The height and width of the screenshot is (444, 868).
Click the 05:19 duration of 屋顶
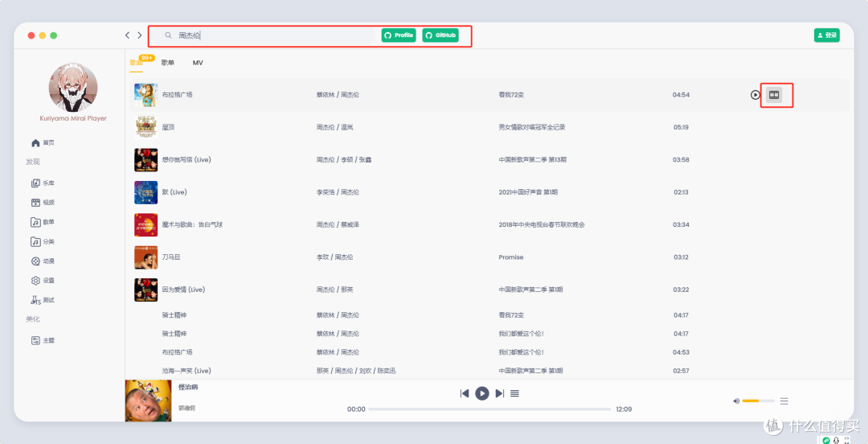pyautogui.click(x=681, y=128)
